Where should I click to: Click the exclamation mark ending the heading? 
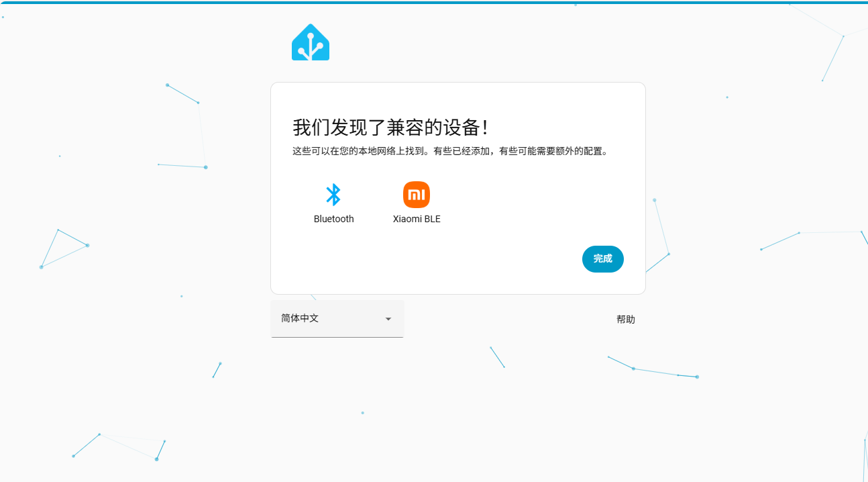pyautogui.click(x=486, y=127)
